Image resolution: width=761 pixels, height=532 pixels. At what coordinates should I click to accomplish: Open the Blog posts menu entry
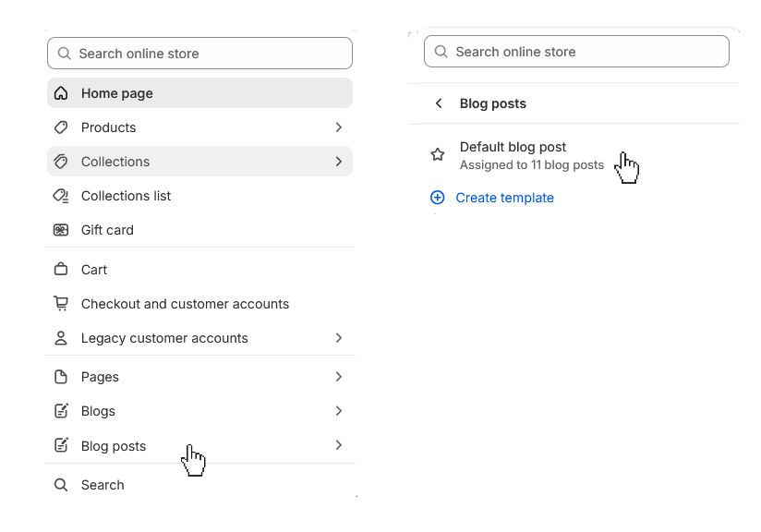pyautogui.click(x=199, y=445)
